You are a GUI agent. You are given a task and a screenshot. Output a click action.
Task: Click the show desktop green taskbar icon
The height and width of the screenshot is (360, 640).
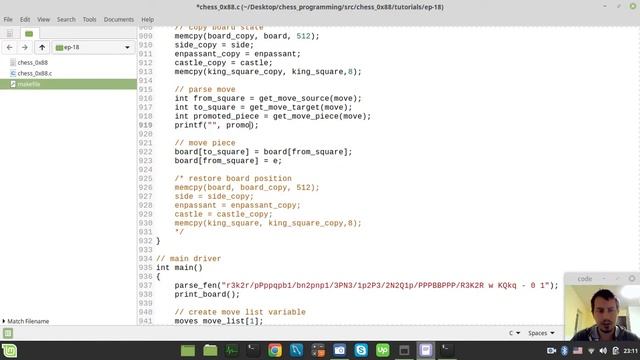188,350
